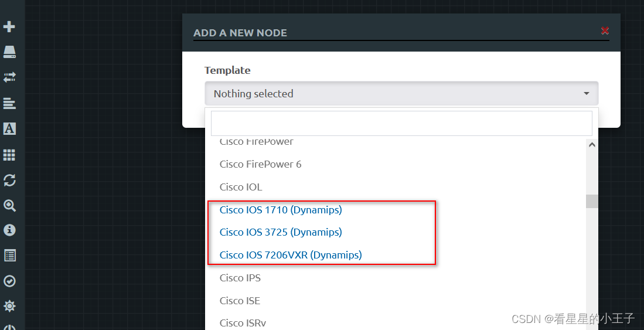644x330 pixels.
Task: Select the Cisco IOL template entry
Action: [241, 187]
